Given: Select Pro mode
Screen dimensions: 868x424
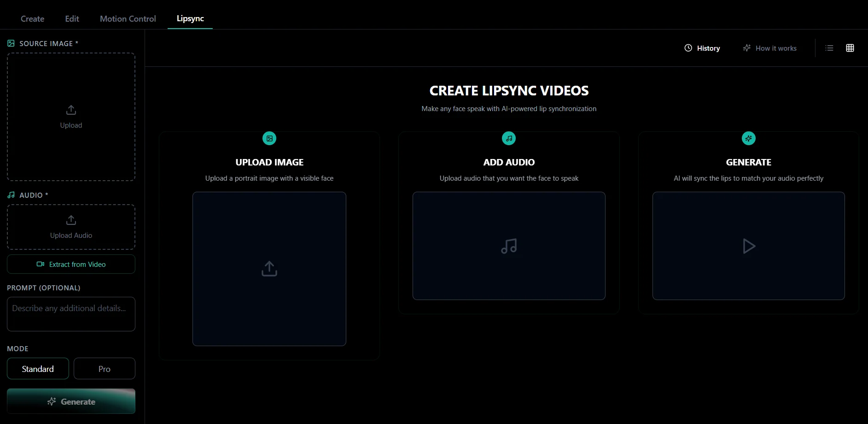Looking at the screenshot, I should coord(105,369).
